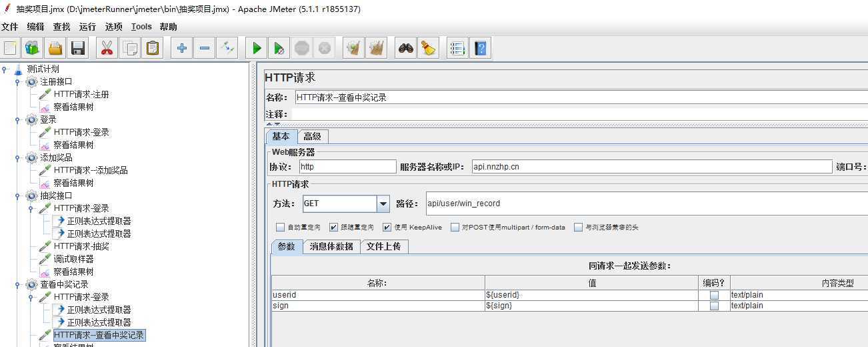
Task: Collapse the 查看中奖记录 node toggle
Action: [x=17, y=284]
